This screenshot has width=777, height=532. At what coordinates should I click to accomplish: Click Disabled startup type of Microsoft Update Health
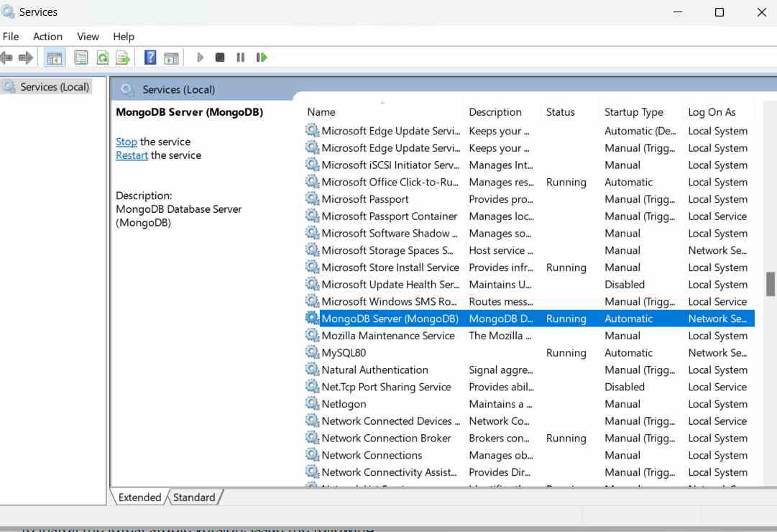tap(625, 285)
